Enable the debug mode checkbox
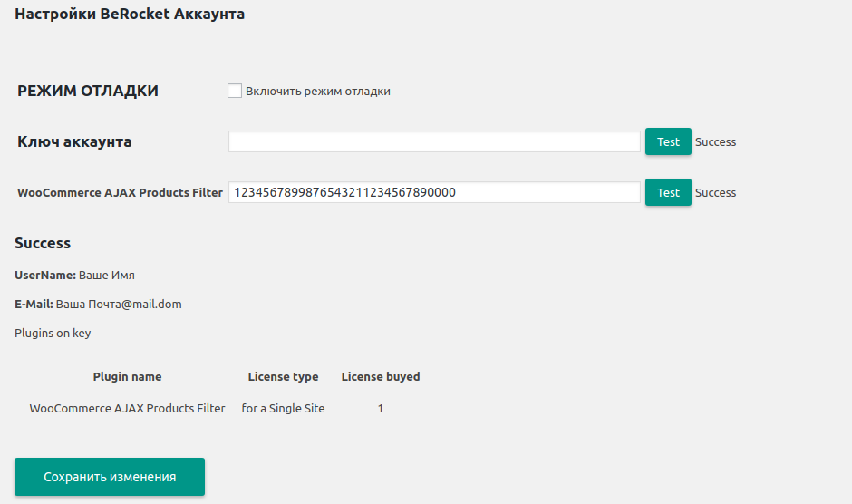 click(235, 91)
